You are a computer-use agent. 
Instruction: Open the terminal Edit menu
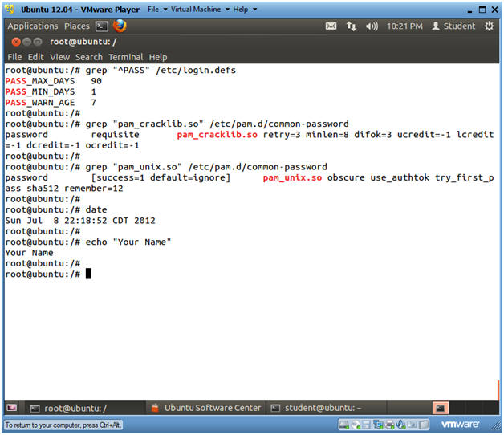click(35, 57)
